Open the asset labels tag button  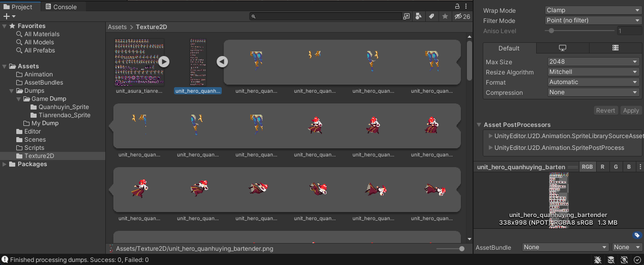[x=637, y=235]
